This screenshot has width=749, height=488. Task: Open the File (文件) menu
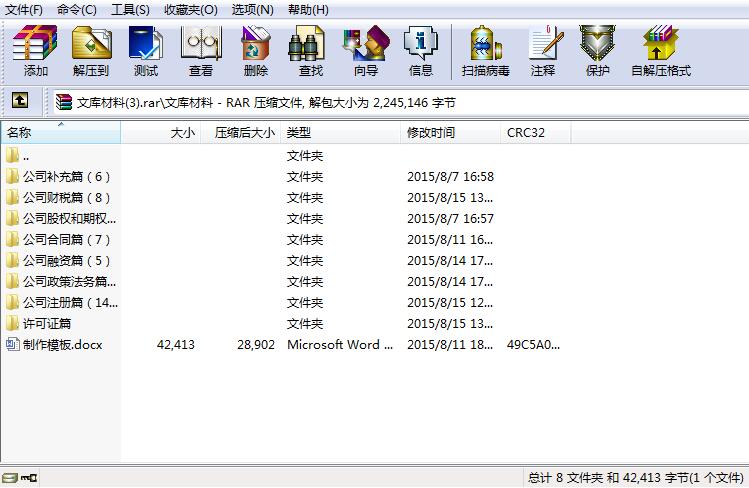[x=24, y=9]
